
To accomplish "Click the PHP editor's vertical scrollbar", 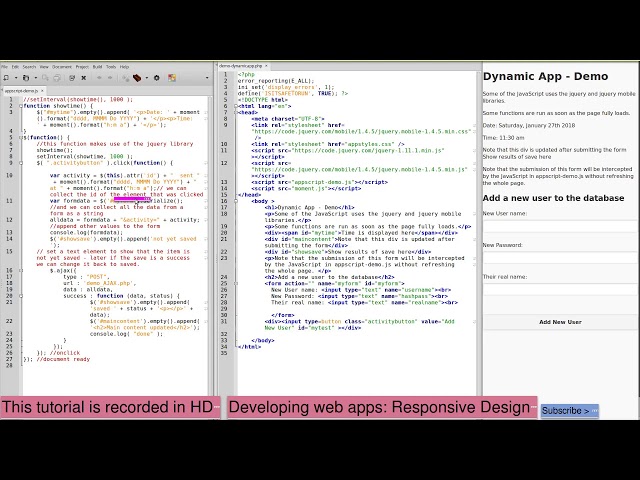I will [479, 233].
